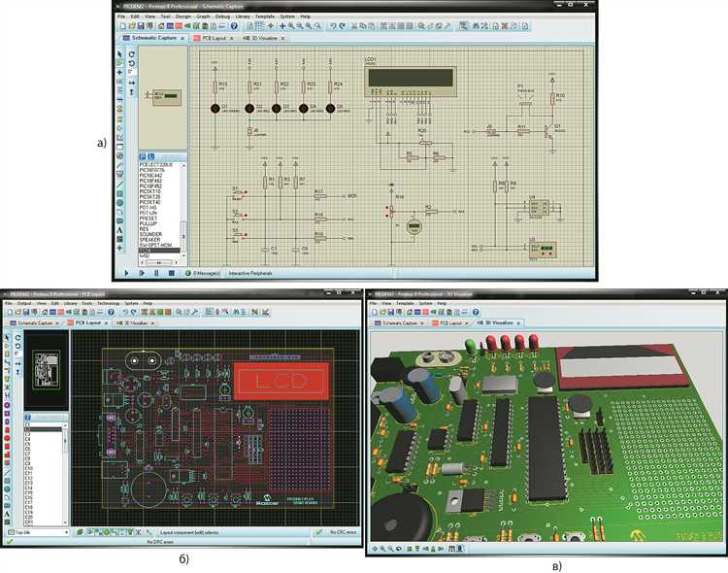Switch to Schematic Capture tab in PCB window

click(x=34, y=322)
